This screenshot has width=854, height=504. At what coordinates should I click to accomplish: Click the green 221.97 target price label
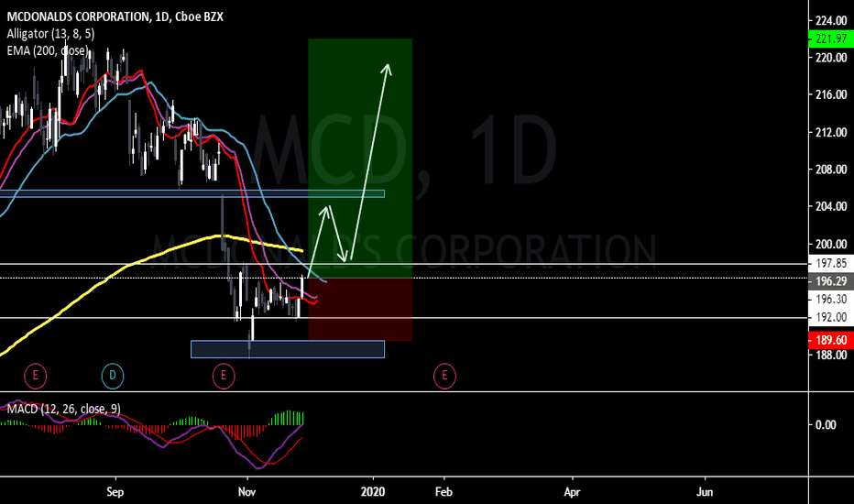[x=831, y=38]
